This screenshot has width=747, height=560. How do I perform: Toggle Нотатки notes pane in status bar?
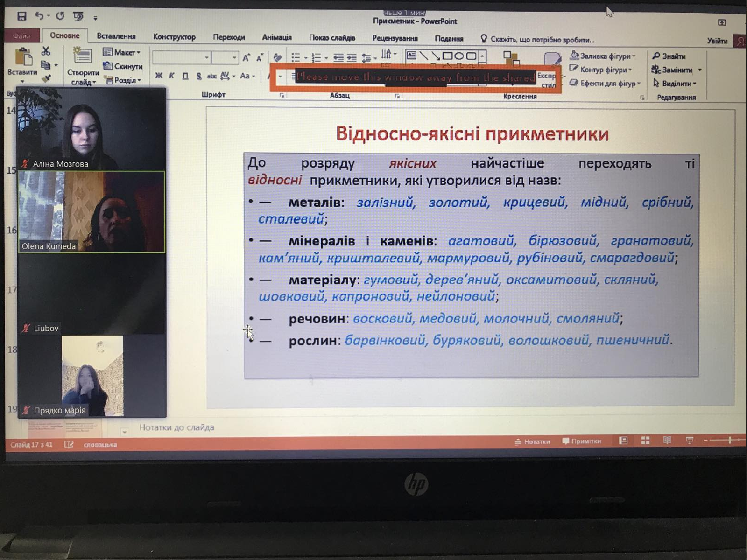point(532,441)
